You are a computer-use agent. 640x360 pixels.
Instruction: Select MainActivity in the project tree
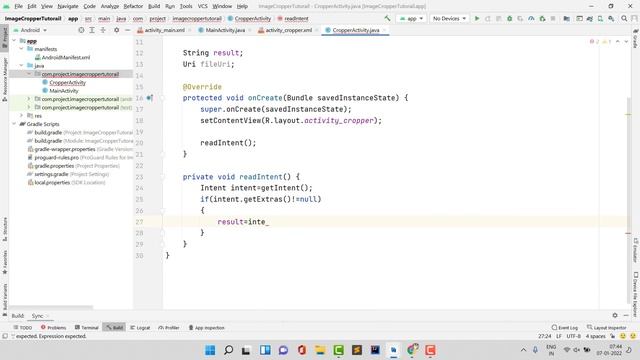tap(64, 91)
